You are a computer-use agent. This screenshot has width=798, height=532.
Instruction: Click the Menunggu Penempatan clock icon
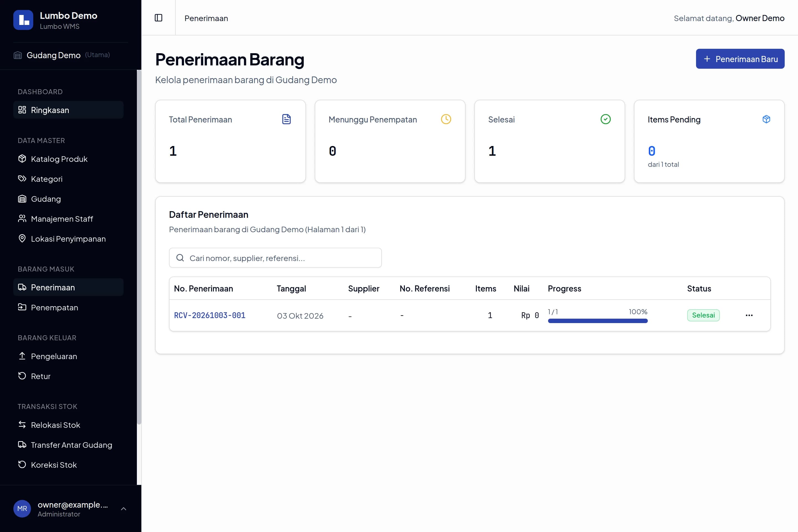[446, 119]
